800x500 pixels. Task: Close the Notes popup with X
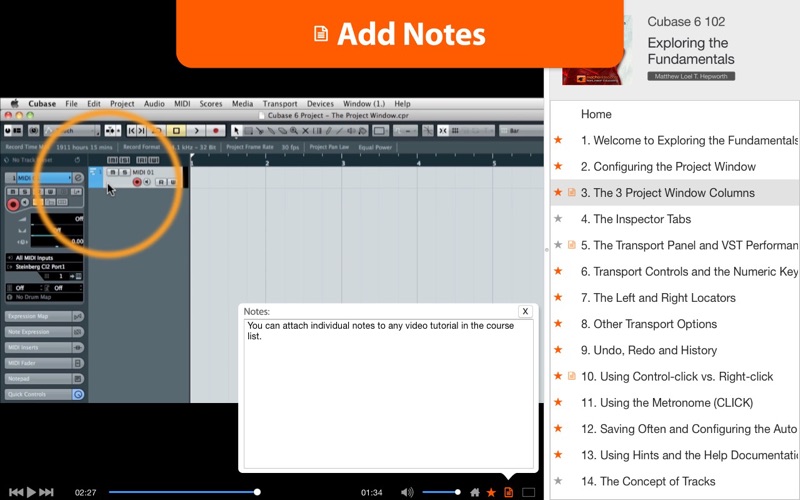pyautogui.click(x=525, y=311)
